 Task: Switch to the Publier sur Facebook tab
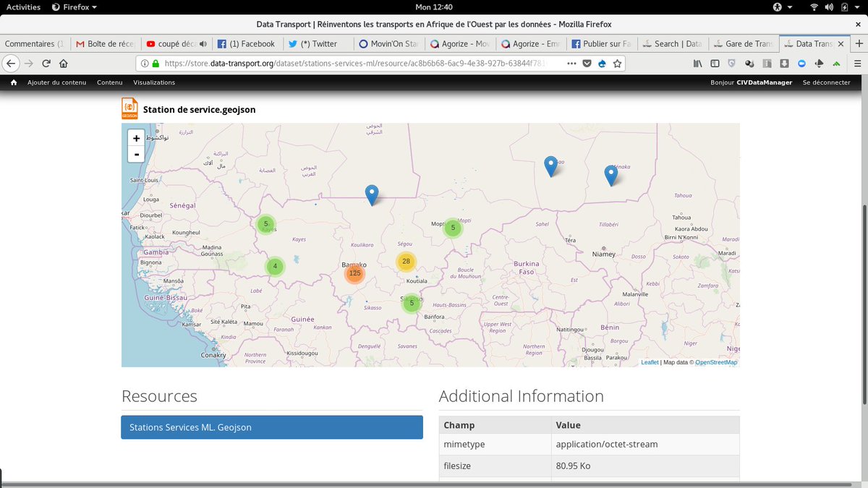tap(601, 44)
